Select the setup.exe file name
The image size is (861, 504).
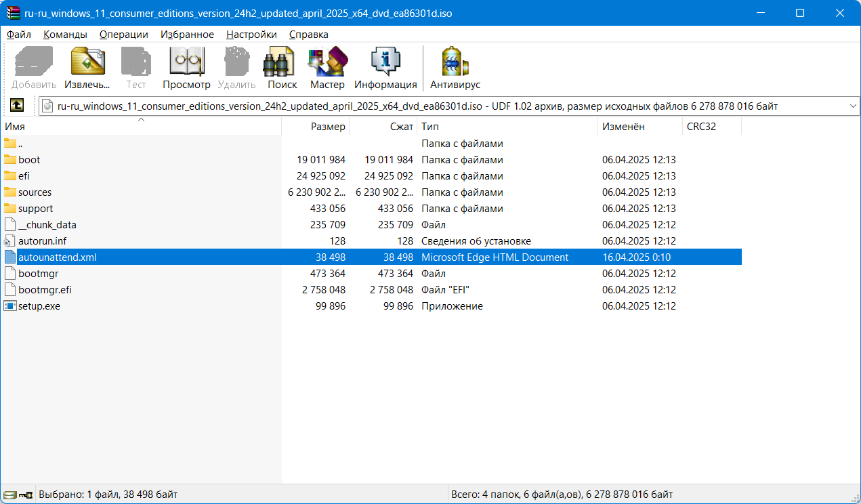click(39, 306)
